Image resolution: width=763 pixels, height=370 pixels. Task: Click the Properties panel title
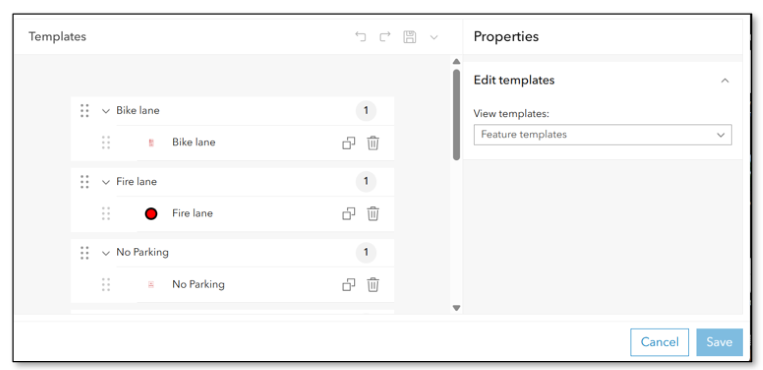pos(506,37)
